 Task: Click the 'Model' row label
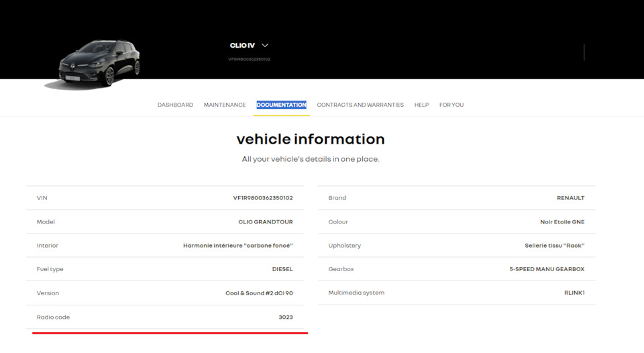click(x=46, y=221)
